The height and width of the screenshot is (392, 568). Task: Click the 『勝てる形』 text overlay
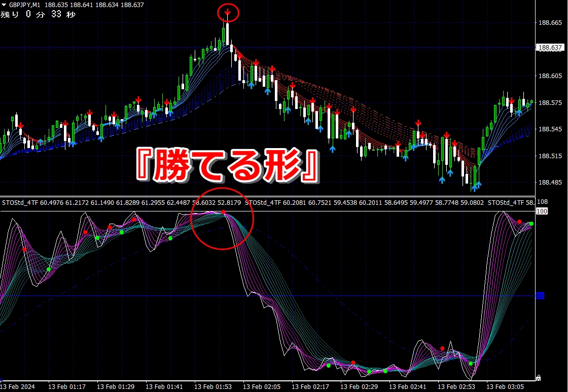click(x=227, y=166)
